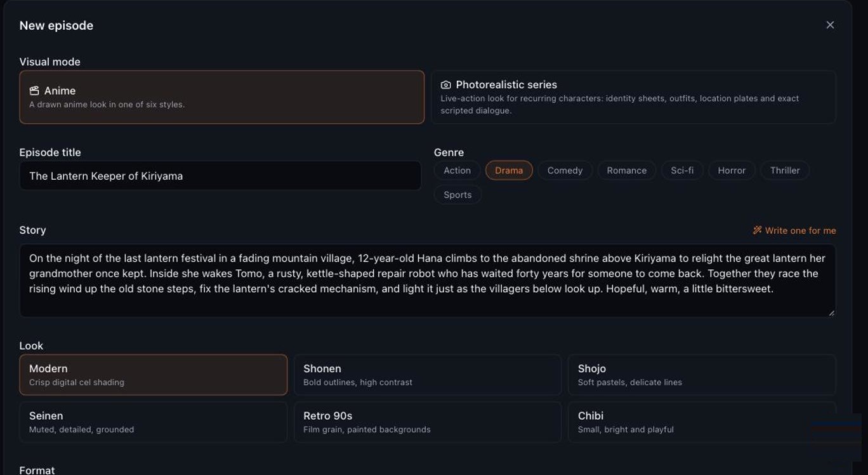Focus the Episode title input field
Image resolution: width=868 pixels, height=475 pixels.
point(220,176)
